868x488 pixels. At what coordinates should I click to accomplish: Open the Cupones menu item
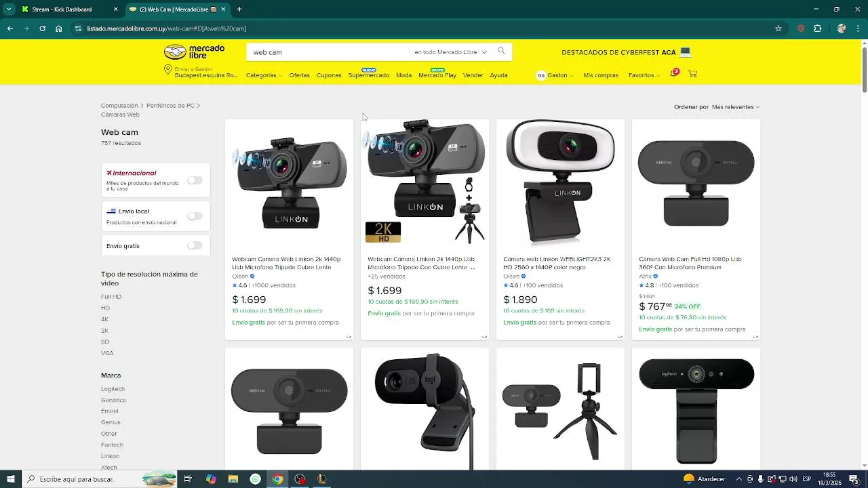pos(329,75)
